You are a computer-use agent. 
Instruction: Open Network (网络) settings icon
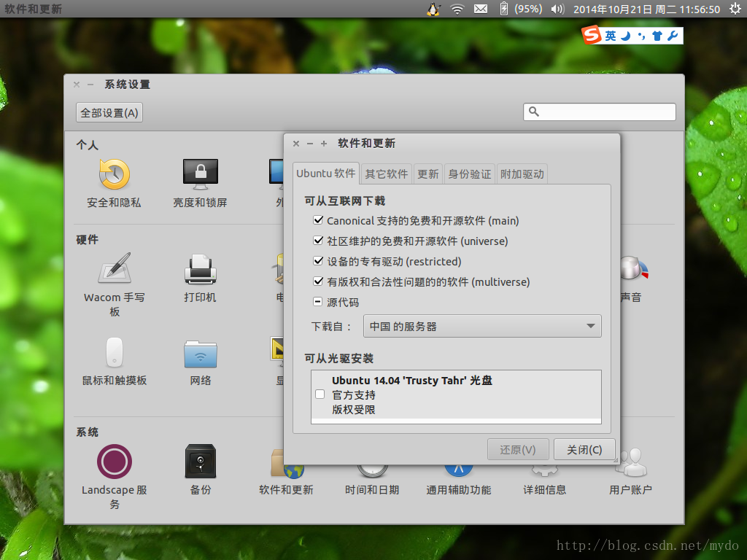click(x=200, y=354)
